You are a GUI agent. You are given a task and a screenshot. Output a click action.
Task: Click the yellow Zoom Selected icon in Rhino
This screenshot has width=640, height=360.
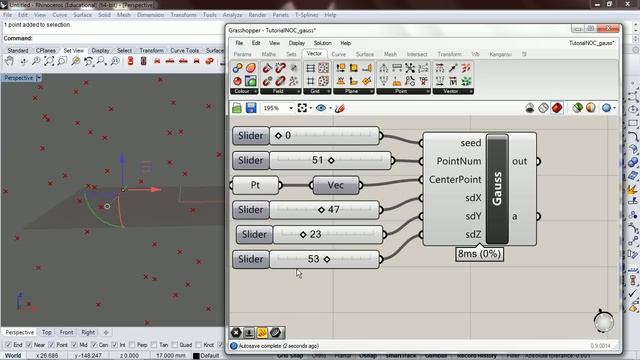pos(76,61)
